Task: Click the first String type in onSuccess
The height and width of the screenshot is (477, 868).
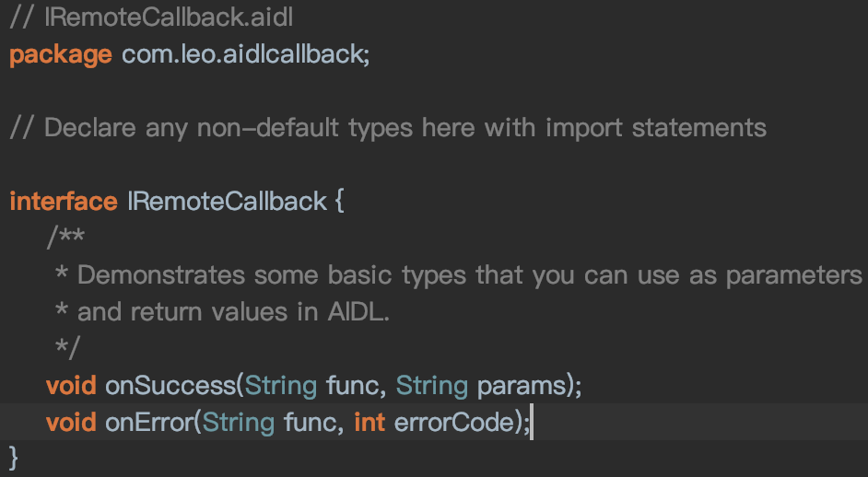Action: tap(281, 385)
